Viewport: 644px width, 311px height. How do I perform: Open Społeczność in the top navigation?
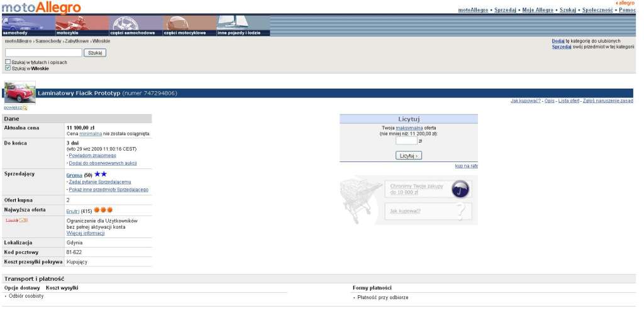(x=597, y=10)
